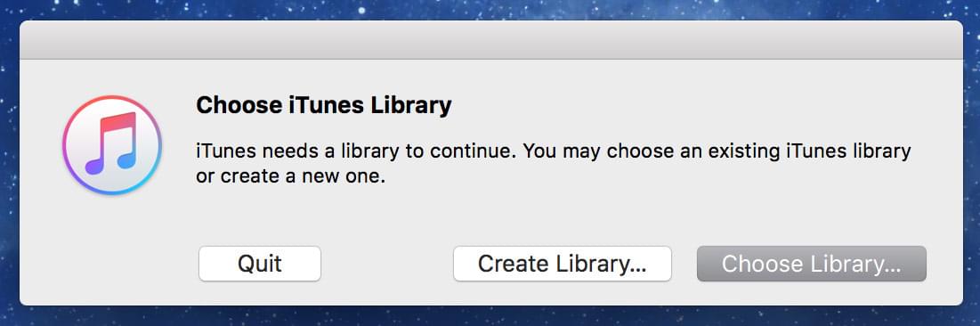980x326 pixels.
Task: Click the blank dialog area below the iTunes icon
Action: click(x=112, y=250)
